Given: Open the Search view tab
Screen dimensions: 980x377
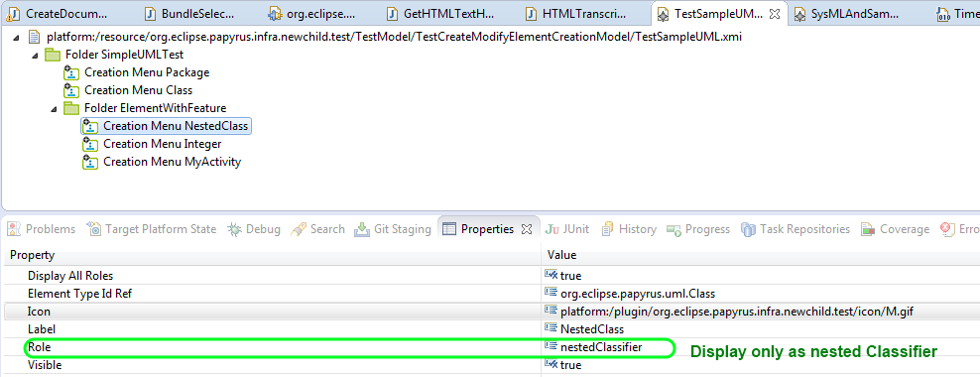Looking at the screenshot, I should pyautogui.click(x=317, y=229).
